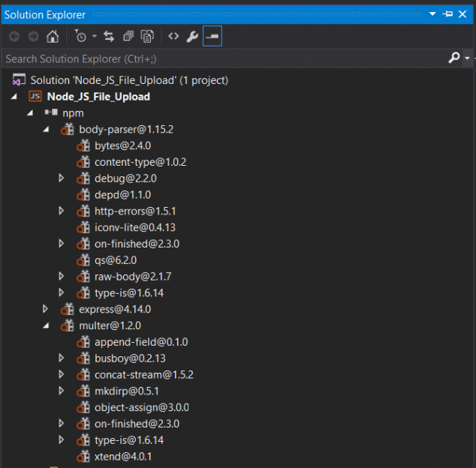Click the xtend@4.0.1 package icon

click(x=83, y=457)
